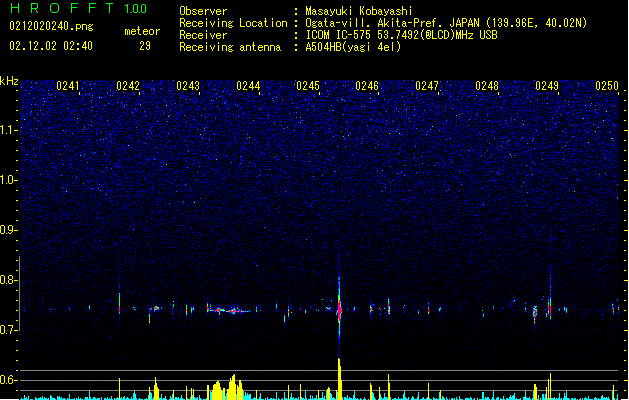
Task: Select the filename 0212020240.png
Action: [51, 27]
